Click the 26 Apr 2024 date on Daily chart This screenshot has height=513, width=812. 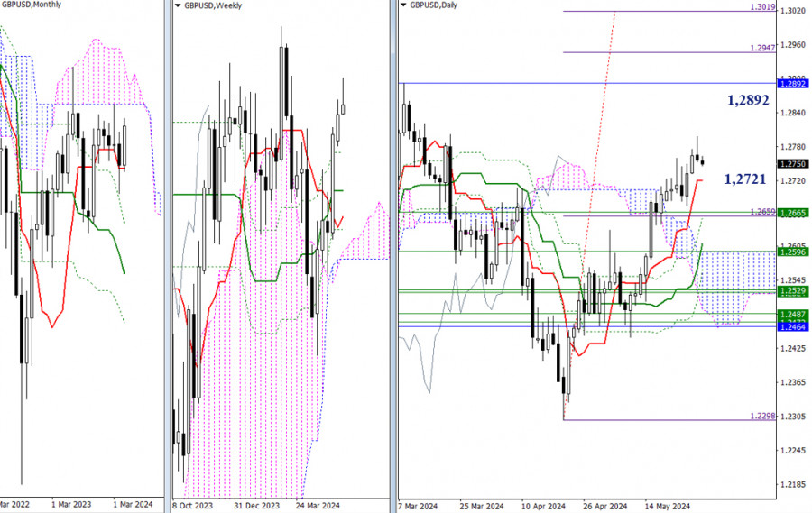pos(604,507)
